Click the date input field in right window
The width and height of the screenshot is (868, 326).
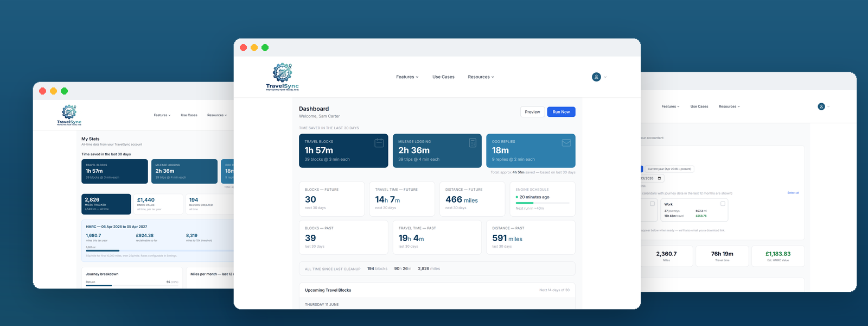coord(652,178)
